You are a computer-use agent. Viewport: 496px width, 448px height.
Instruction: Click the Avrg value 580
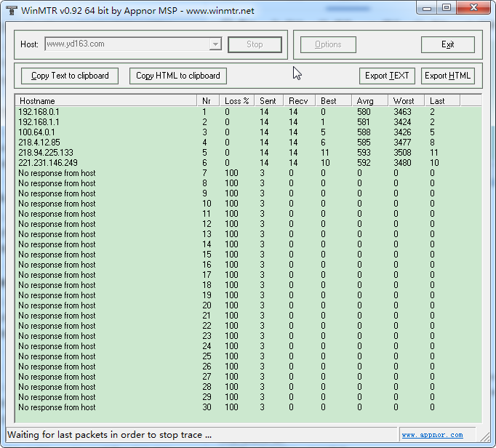tap(364, 112)
